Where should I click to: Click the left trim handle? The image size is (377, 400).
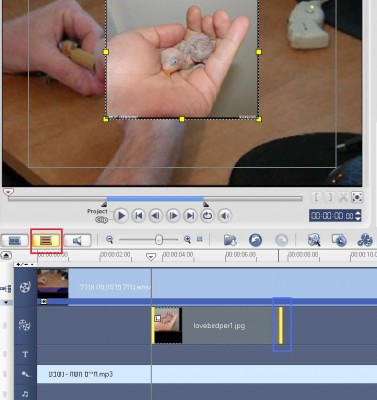pyautogui.click(x=104, y=204)
